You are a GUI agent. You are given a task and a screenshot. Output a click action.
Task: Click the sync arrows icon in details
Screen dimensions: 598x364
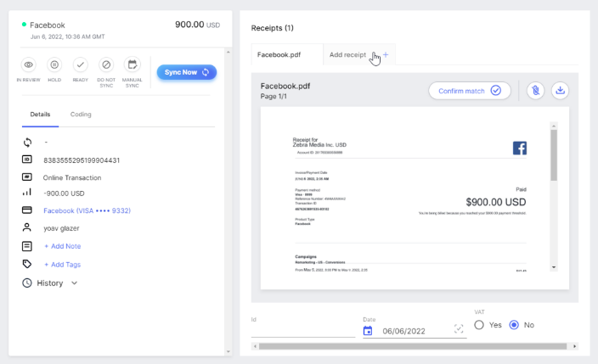[x=27, y=143]
